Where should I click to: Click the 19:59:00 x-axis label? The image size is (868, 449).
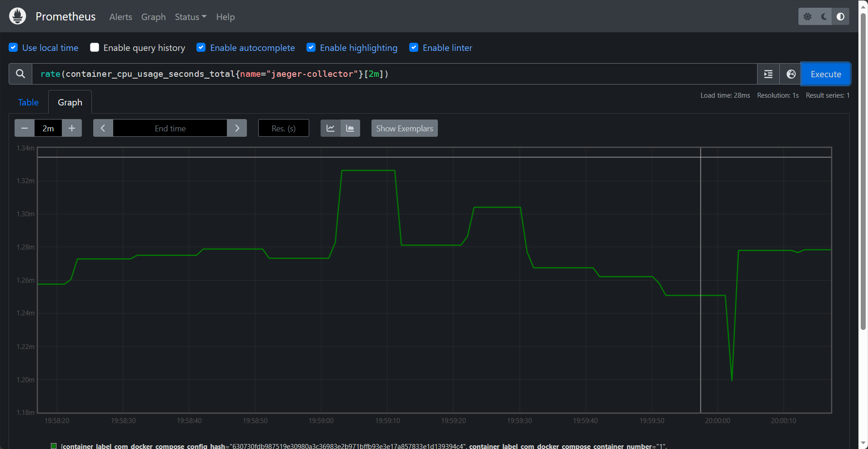(321, 421)
